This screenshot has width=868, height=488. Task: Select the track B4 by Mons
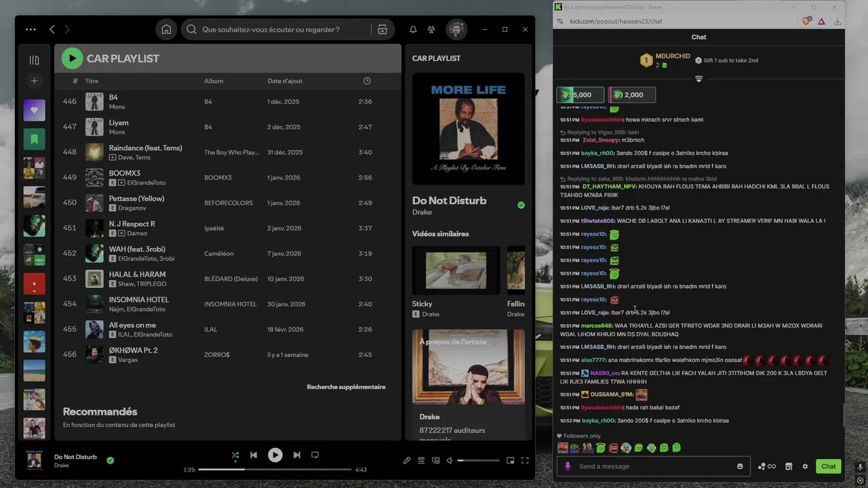(x=228, y=102)
